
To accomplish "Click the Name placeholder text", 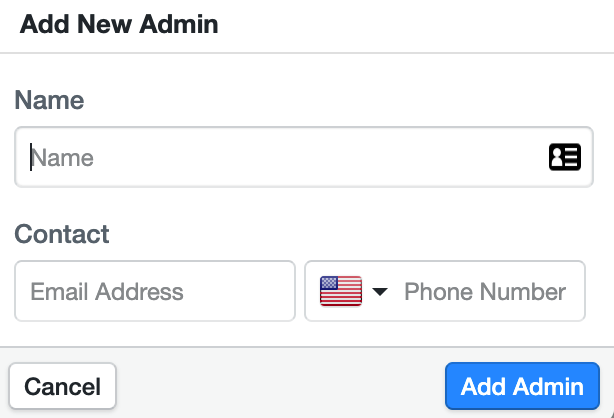I will pyautogui.click(x=62, y=158).
